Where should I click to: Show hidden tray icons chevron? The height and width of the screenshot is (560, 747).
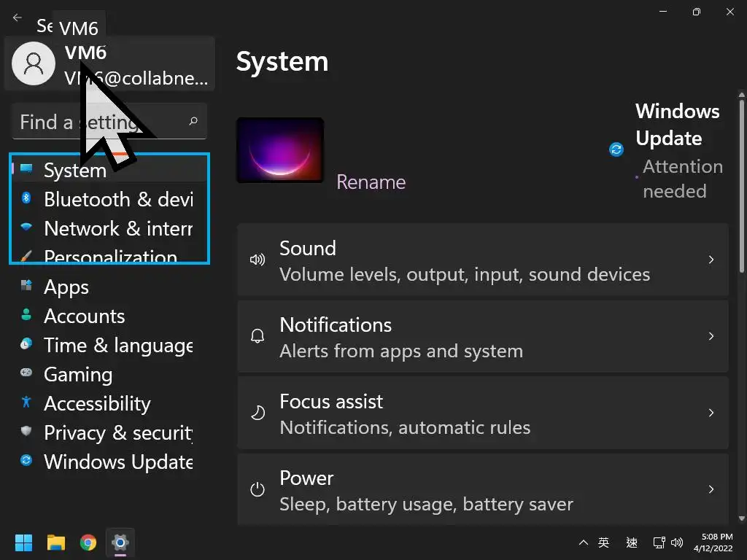coord(583,542)
